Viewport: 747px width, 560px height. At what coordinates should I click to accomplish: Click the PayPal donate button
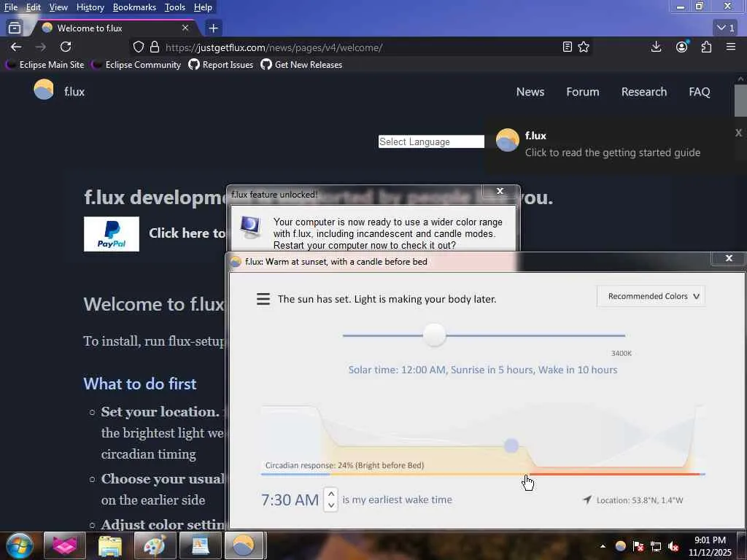[112, 234]
